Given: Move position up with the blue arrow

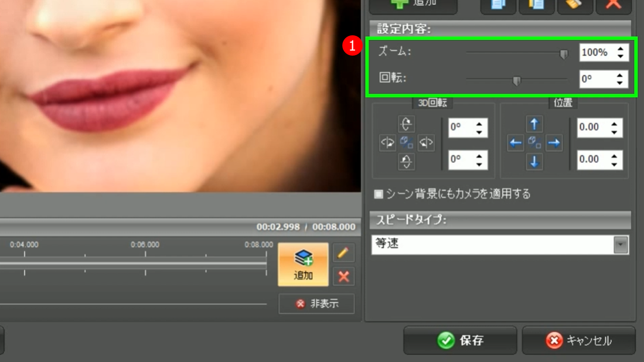Looking at the screenshot, I should pyautogui.click(x=534, y=124).
